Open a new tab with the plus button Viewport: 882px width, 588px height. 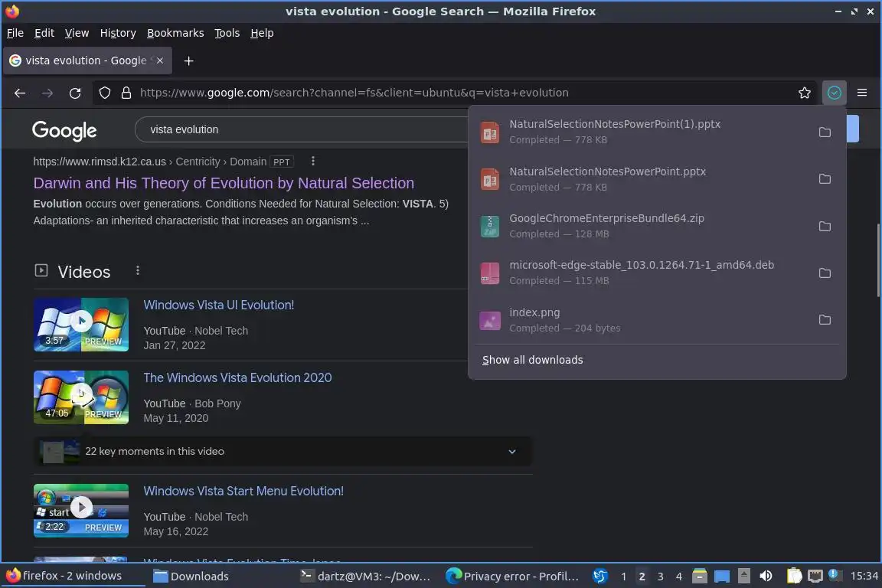[x=188, y=60]
